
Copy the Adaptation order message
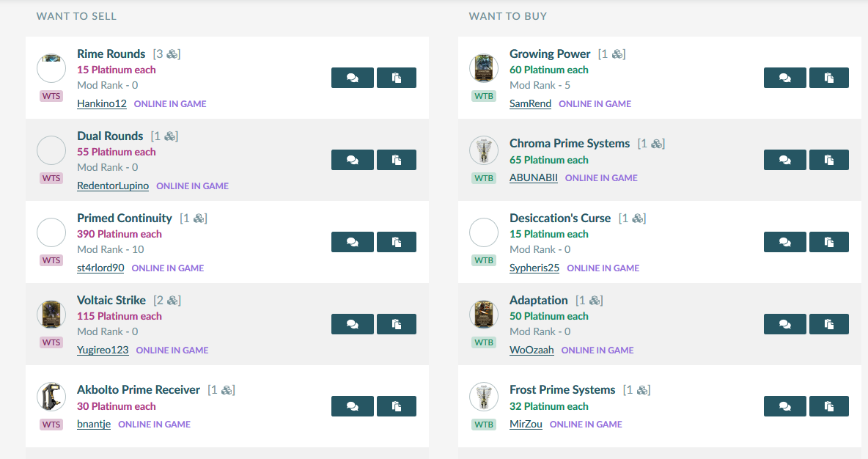[x=828, y=324]
